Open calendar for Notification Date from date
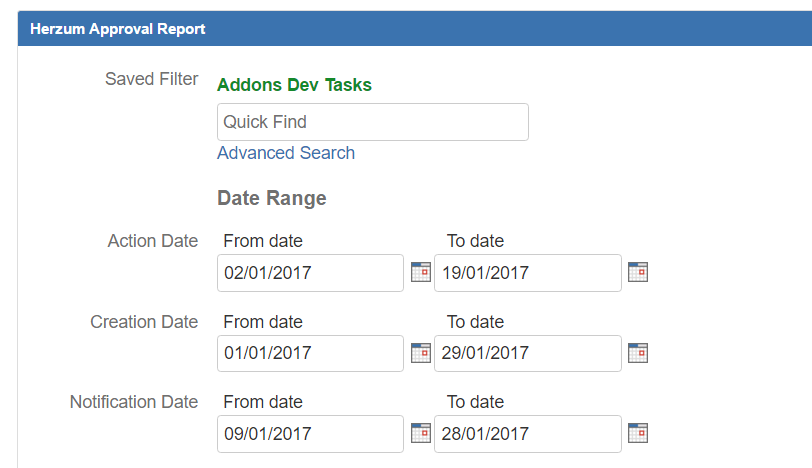This screenshot has width=812, height=468. coord(421,433)
